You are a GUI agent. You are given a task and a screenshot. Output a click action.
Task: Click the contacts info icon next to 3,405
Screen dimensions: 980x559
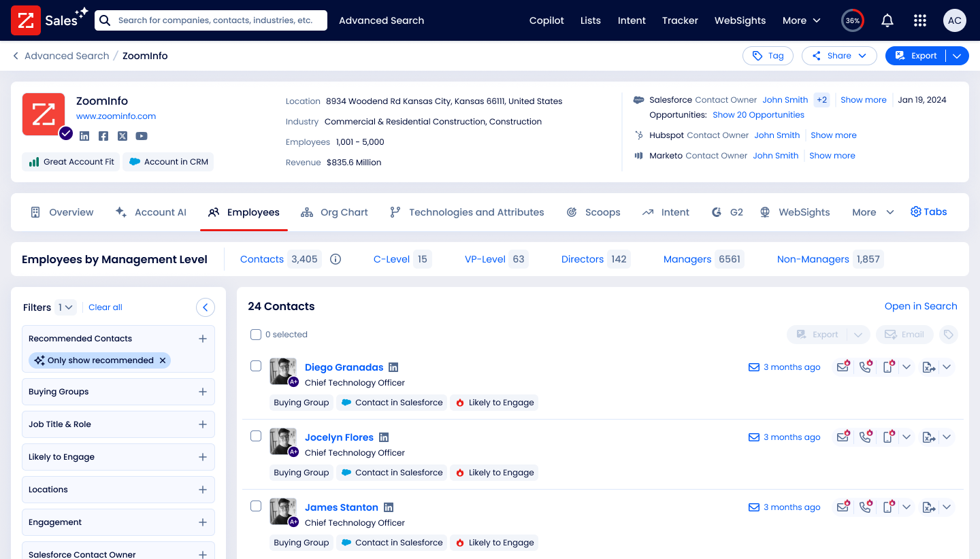[x=336, y=259]
